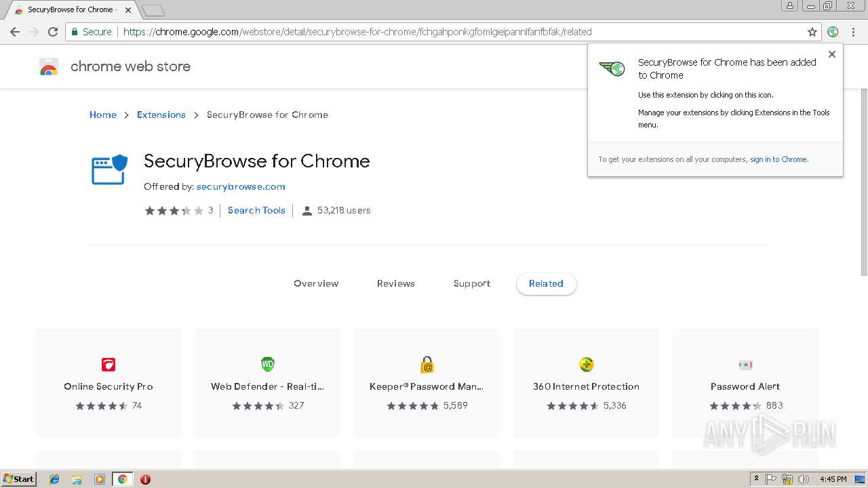Switch to the Support tab
868x488 pixels.
pyautogui.click(x=472, y=283)
